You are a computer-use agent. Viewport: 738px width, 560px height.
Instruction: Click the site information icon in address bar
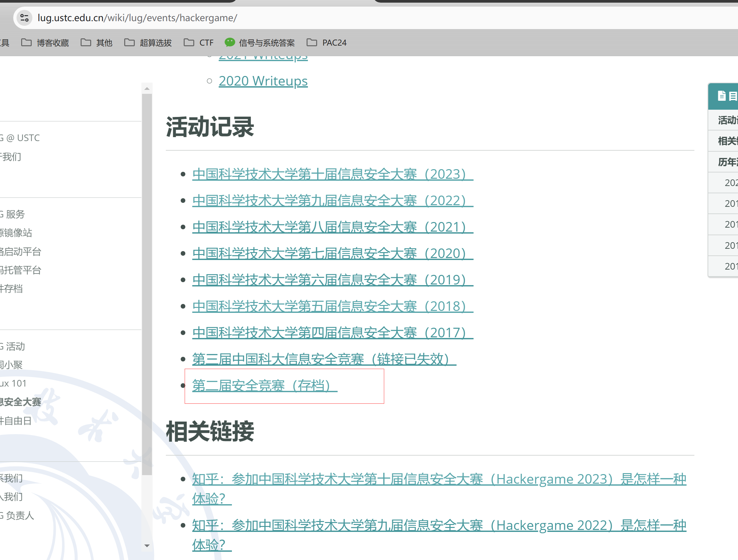24,18
